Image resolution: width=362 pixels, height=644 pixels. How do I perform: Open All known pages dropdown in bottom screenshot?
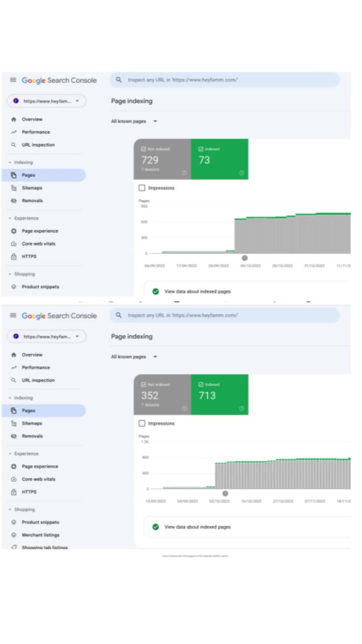click(x=134, y=356)
